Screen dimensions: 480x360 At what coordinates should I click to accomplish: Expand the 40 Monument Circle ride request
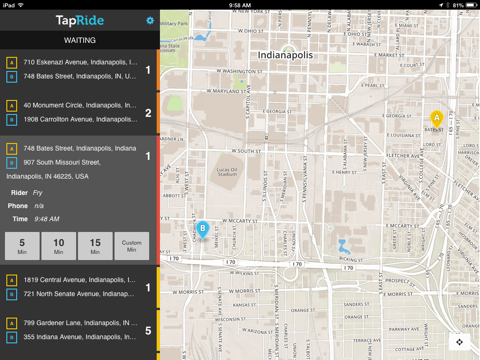click(78, 113)
